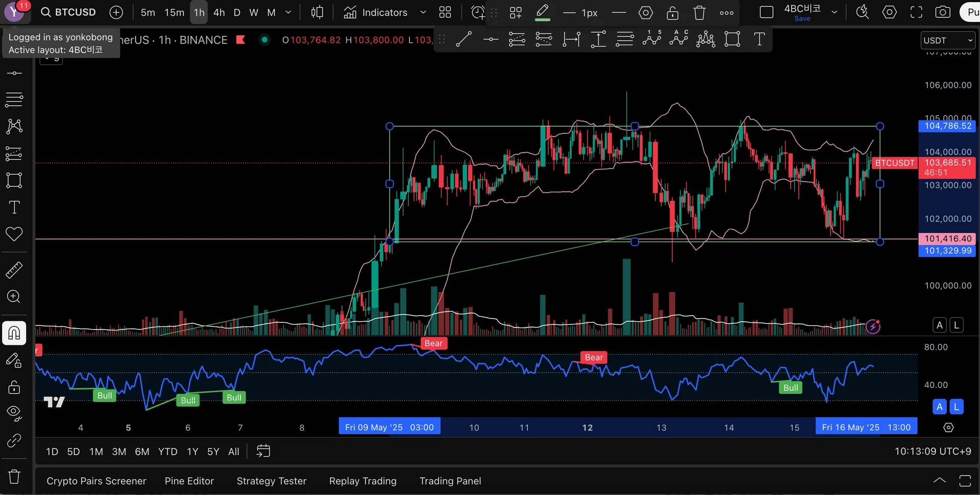Enter fullscreen mode
980x495 pixels.
click(916, 12)
